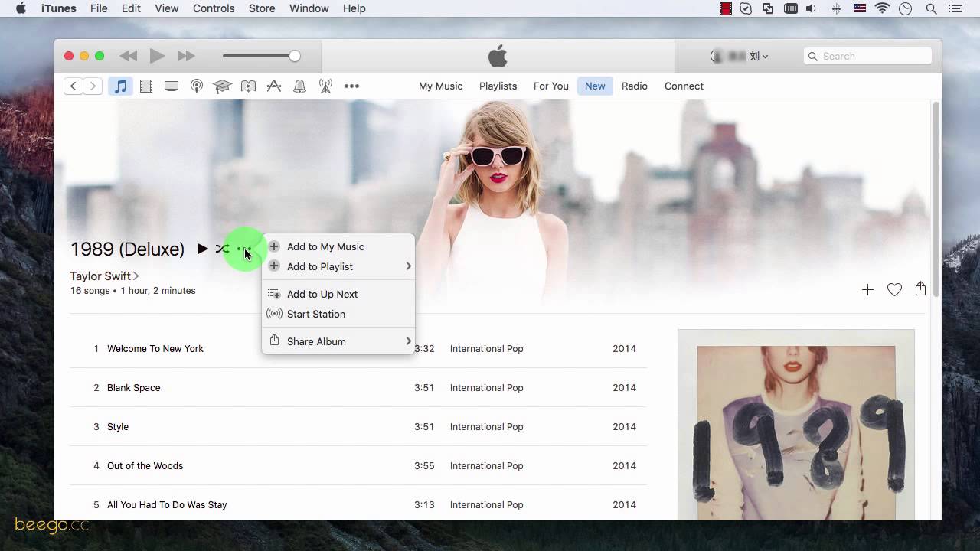
Task: Open the Controls menu
Action: tap(214, 8)
